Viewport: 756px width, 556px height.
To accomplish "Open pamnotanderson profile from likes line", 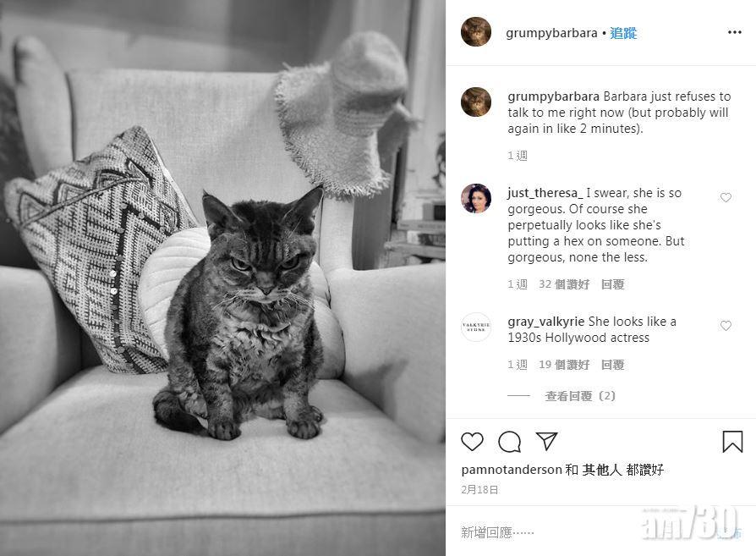I will (x=512, y=470).
